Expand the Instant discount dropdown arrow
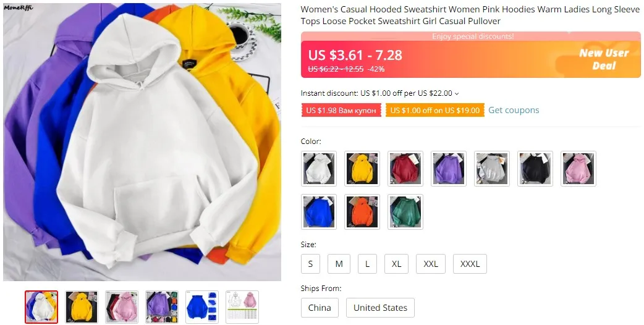Viewport: 644px width, 325px height. tap(457, 94)
